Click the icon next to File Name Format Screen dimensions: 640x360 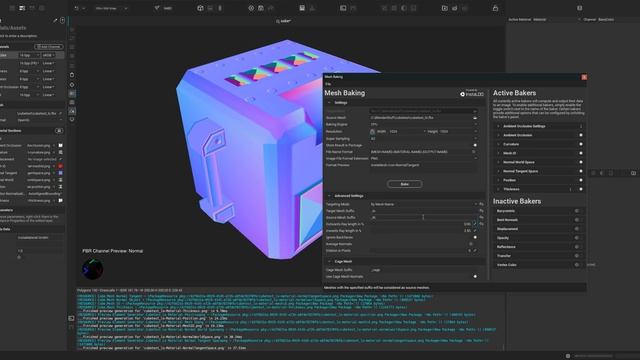coord(474,151)
